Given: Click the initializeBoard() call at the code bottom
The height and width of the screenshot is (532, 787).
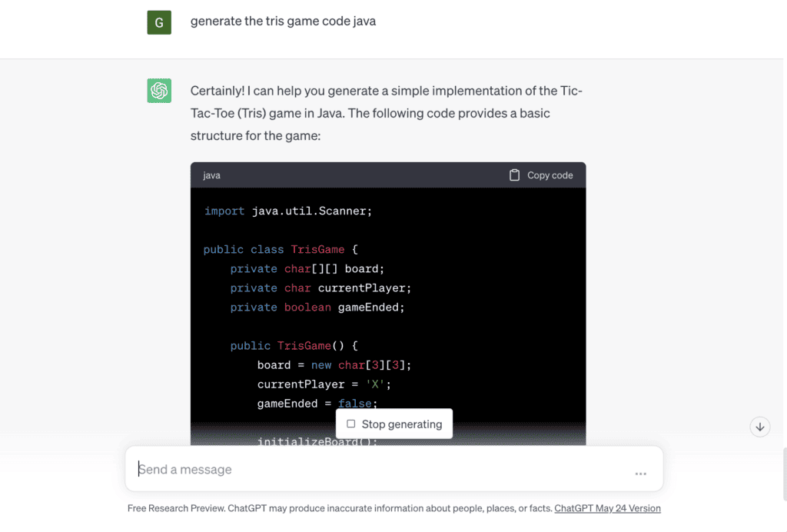Looking at the screenshot, I should coord(317,442).
